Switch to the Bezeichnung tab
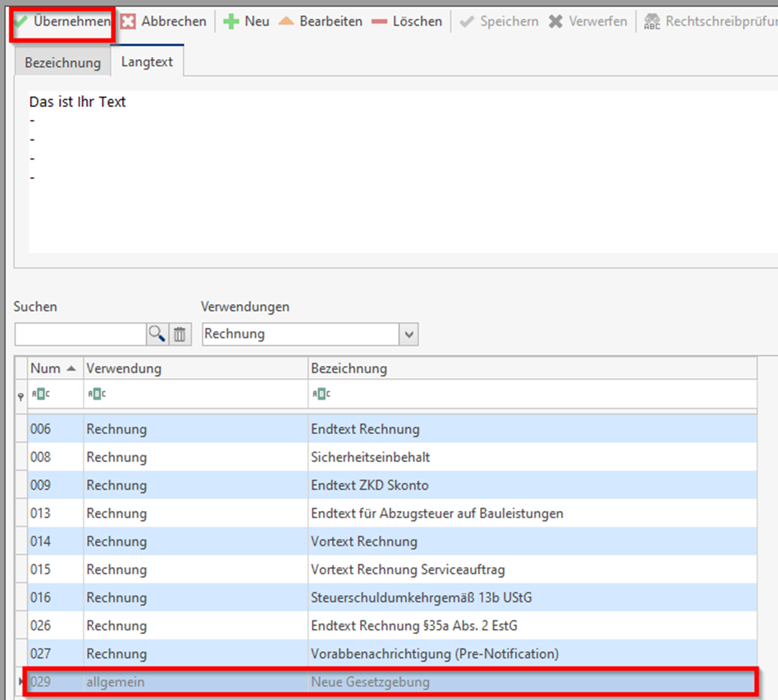 (x=62, y=63)
